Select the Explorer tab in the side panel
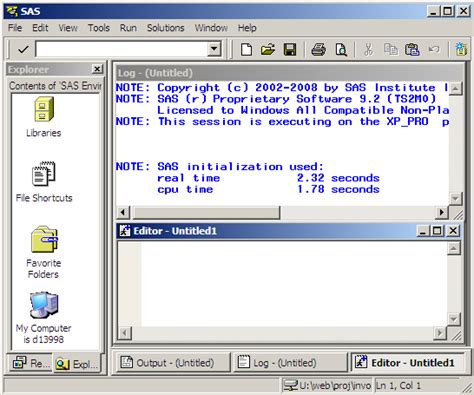474x395 pixels. click(x=77, y=364)
